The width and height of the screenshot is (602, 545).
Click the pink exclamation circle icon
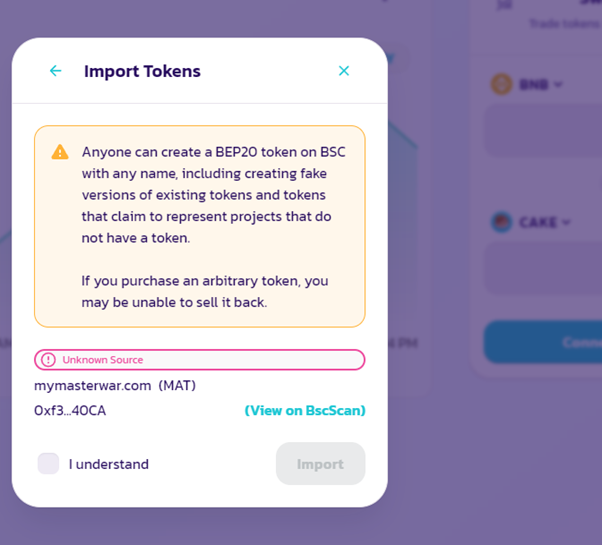(48, 360)
